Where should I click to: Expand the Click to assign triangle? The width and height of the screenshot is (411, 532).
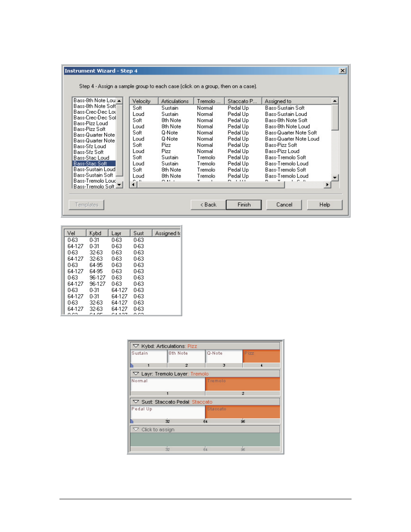pyautogui.click(x=136, y=429)
